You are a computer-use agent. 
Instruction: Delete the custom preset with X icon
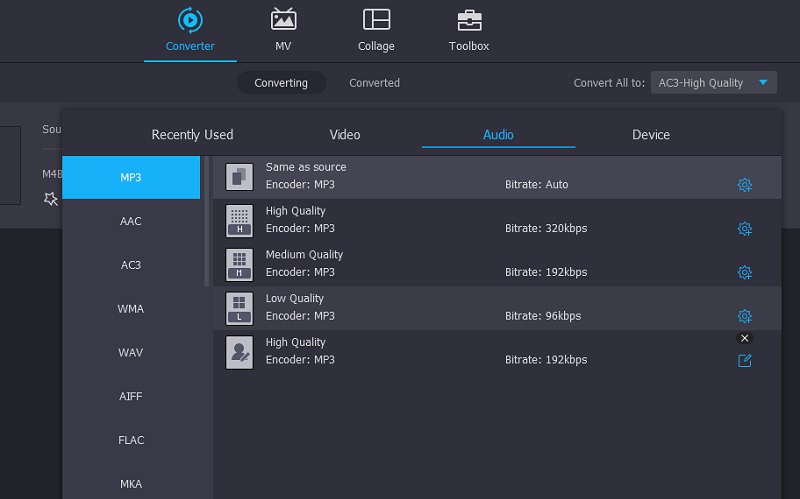pos(744,338)
